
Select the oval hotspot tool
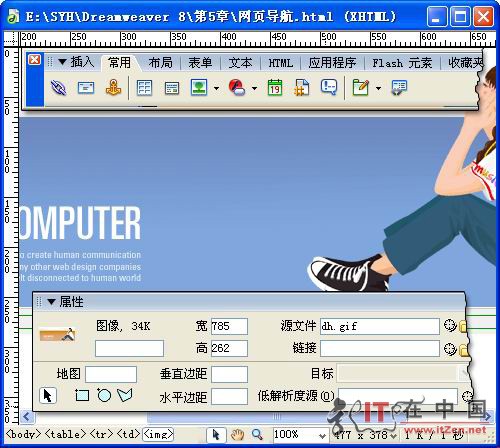[104, 395]
